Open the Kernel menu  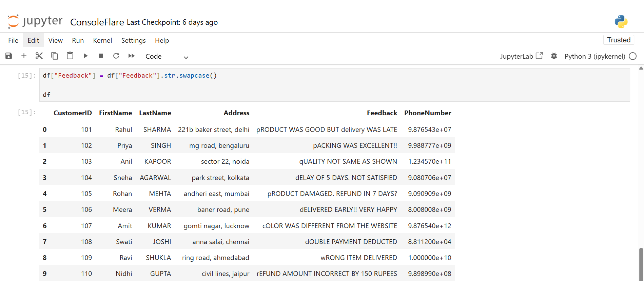click(x=102, y=40)
